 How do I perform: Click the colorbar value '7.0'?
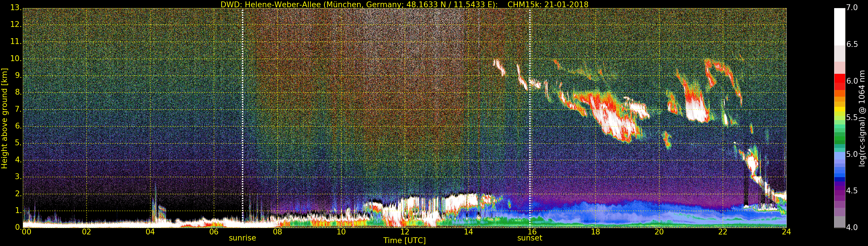[x=852, y=8]
